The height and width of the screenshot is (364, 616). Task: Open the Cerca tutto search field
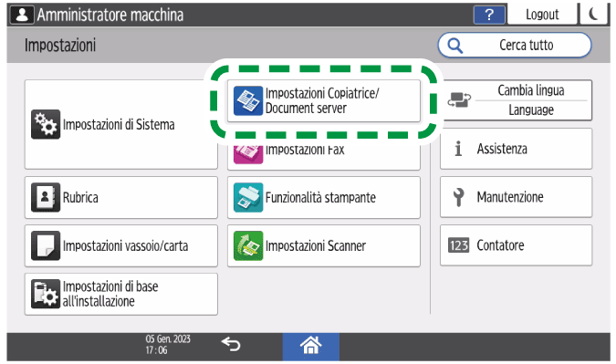tap(515, 45)
